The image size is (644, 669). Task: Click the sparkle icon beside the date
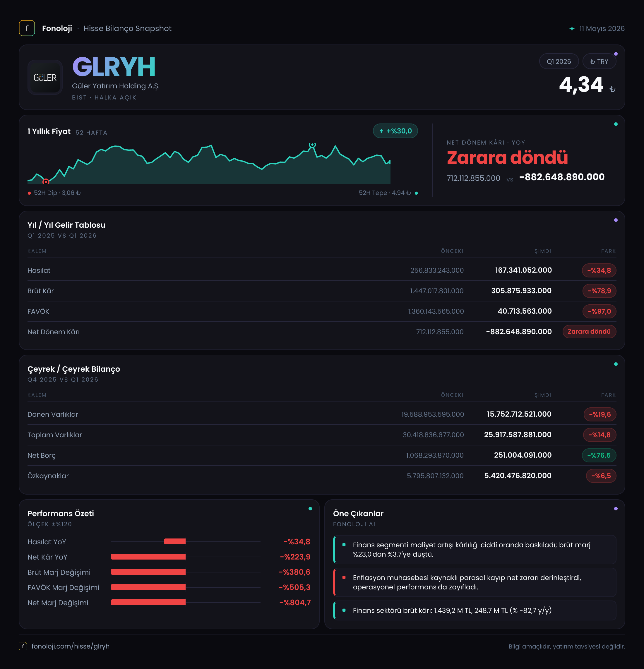[572, 29]
